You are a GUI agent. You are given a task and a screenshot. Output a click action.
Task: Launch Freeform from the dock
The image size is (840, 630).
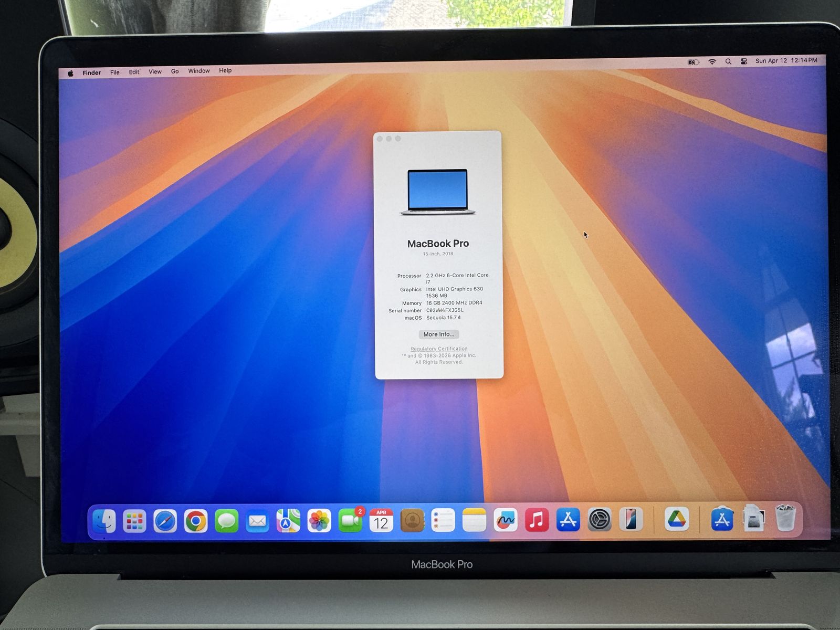(x=505, y=520)
